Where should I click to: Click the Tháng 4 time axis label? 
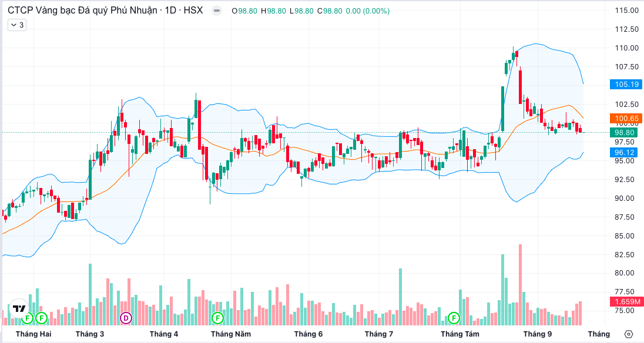coord(164,334)
